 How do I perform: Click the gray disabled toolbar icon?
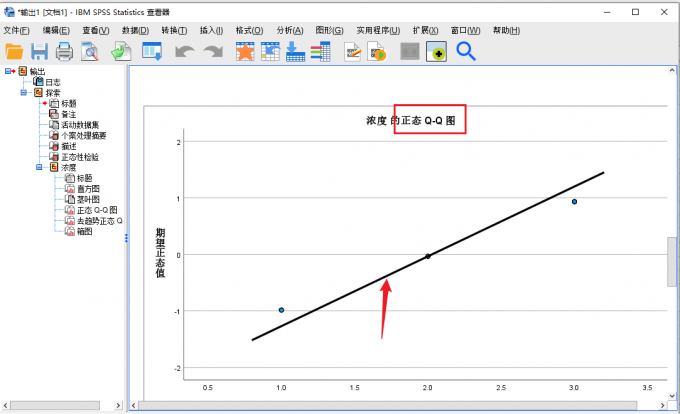click(x=410, y=52)
